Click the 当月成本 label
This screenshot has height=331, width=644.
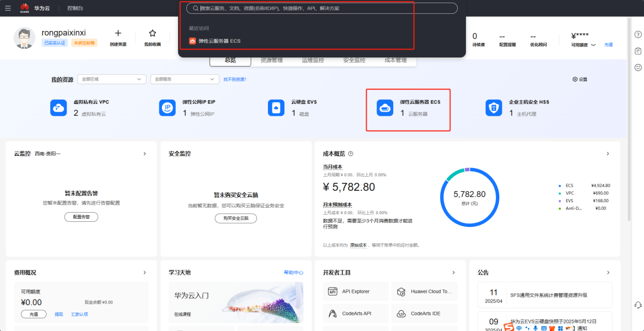(x=332, y=167)
